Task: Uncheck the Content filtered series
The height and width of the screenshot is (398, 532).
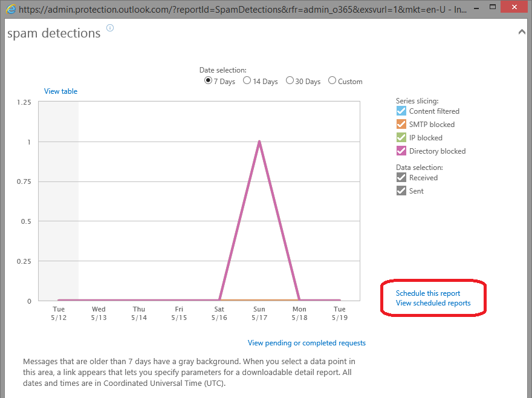Action: pos(401,111)
